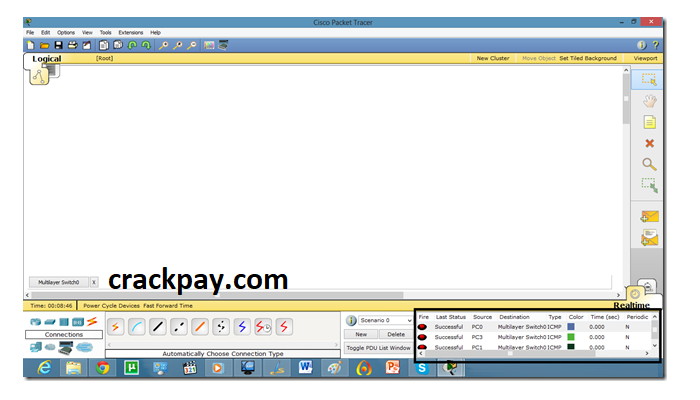This screenshot has width=700, height=400.
Task: Click the New scenario button
Action: [x=361, y=334]
